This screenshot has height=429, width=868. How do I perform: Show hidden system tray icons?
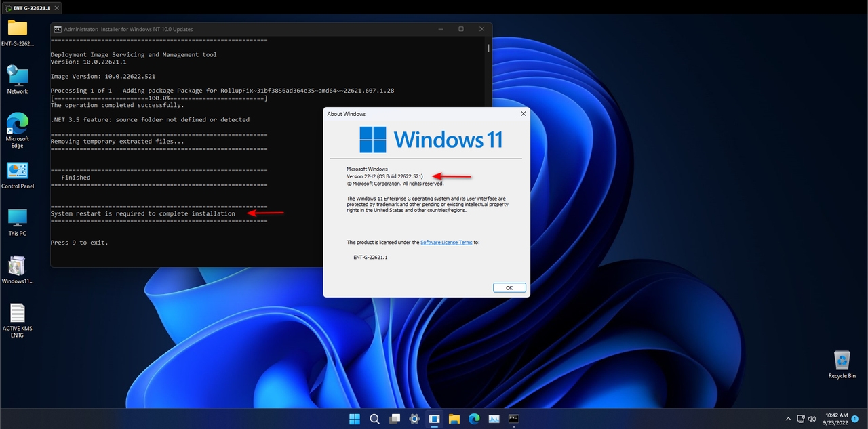(x=788, y=419)
